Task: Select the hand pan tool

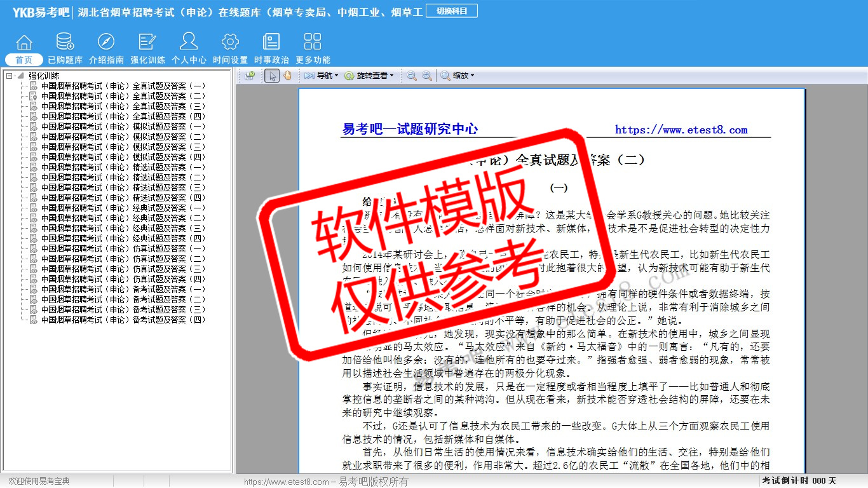Action: pos(287,76)
